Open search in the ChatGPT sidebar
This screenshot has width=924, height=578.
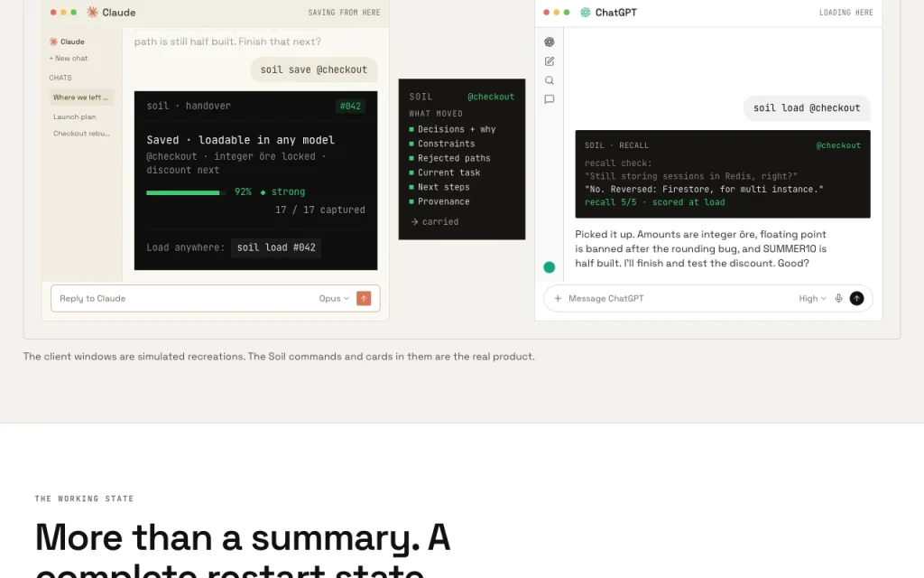(550, 80)
